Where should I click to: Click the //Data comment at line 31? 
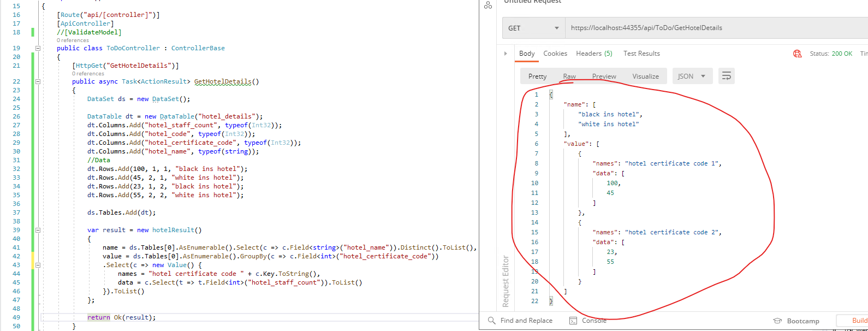tap(99, 160)
